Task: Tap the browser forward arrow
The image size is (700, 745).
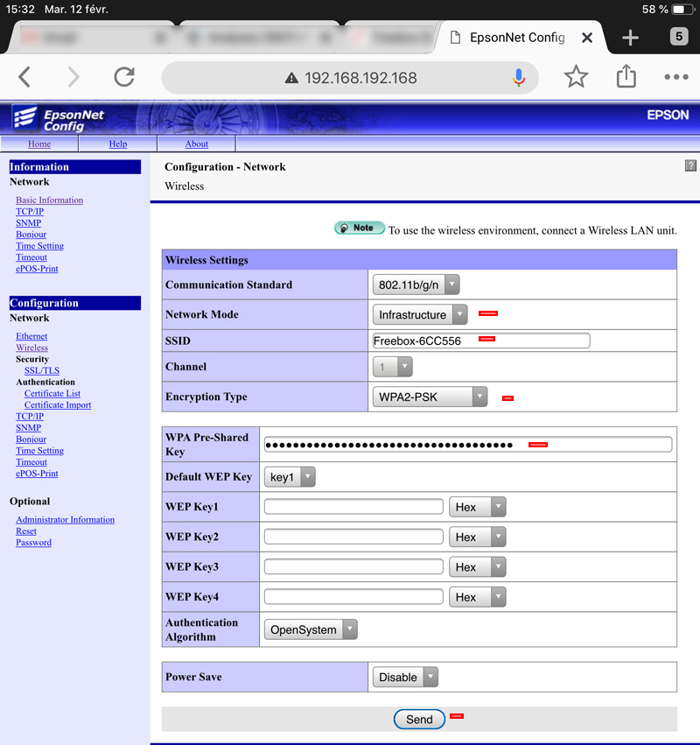Action: (x=73, y=77)
